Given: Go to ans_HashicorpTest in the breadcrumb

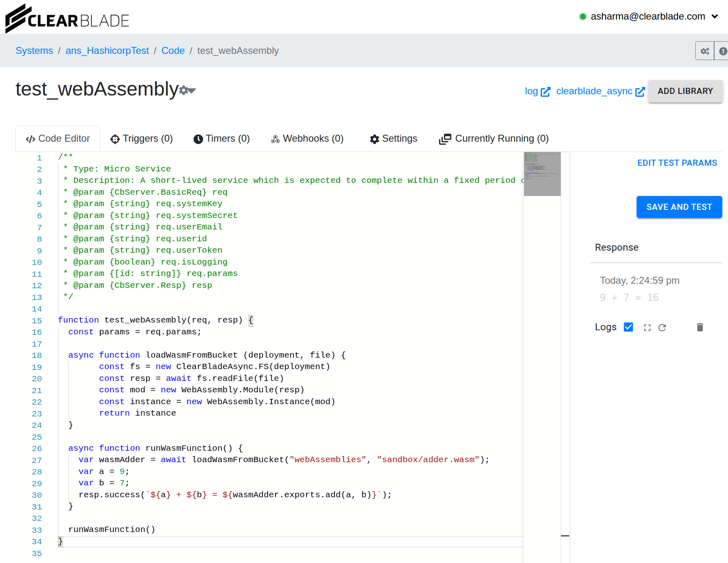Looking at the screenshot, I should click(x=107, y=51).
